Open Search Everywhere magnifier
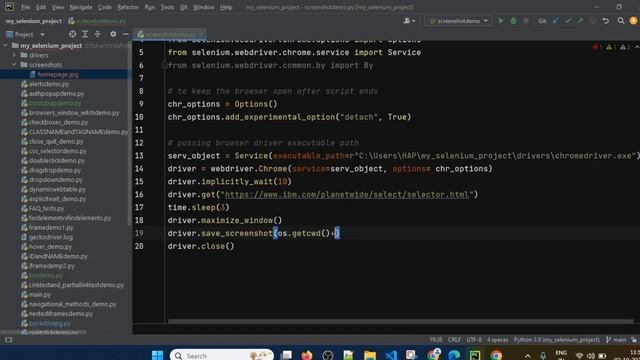640x360 pixels. point(620,21)
